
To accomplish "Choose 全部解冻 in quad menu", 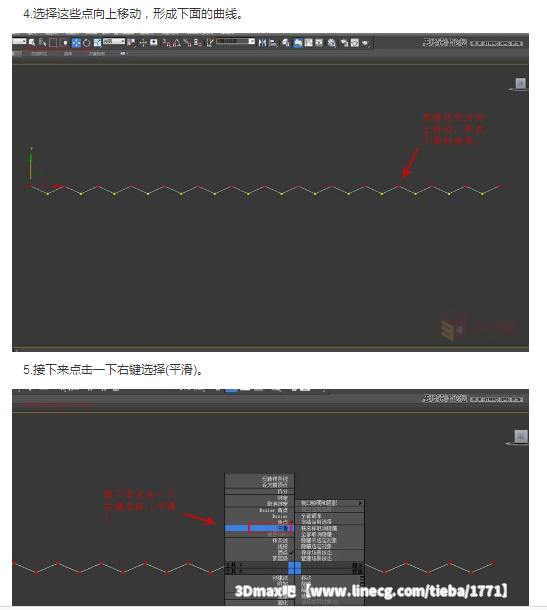I will (311, 516).
